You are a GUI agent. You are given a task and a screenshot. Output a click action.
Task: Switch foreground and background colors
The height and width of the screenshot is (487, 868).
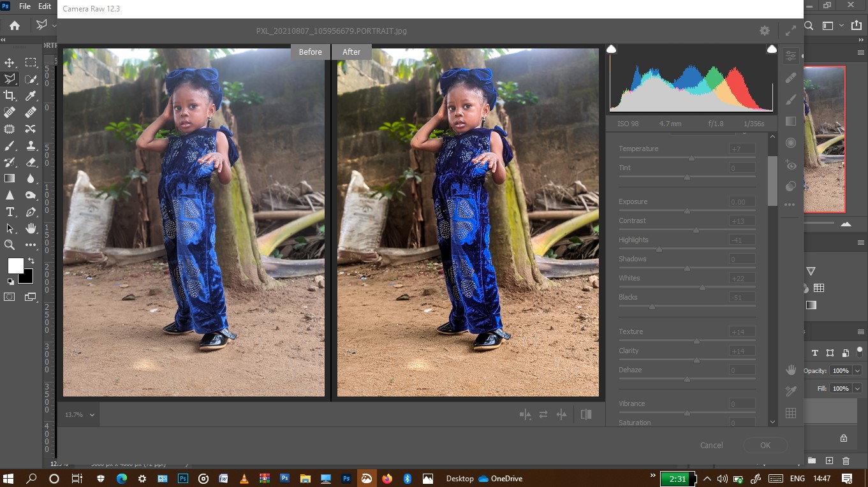[x=31, y=261]
